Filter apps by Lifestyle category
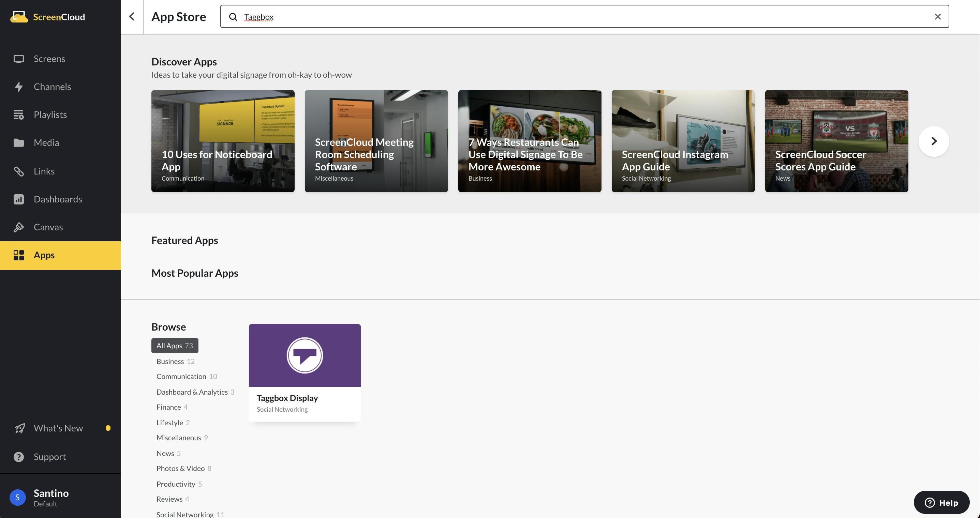The image size is (980, 518). pos(173,423)
